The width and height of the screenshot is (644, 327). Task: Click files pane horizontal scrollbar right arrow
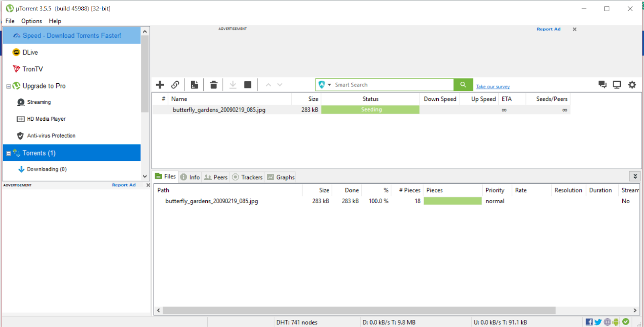coord(635,311)
